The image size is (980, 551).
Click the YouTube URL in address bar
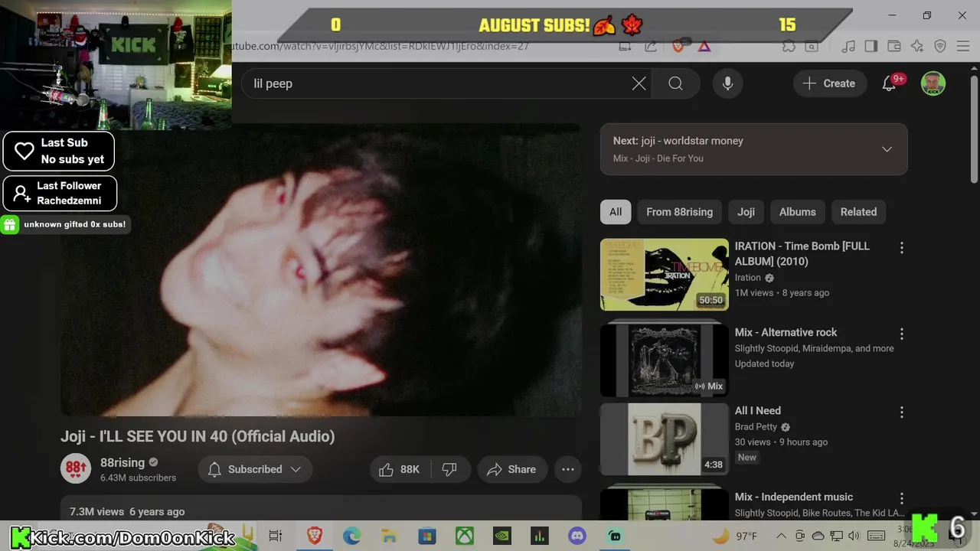[x=380, y=46]
